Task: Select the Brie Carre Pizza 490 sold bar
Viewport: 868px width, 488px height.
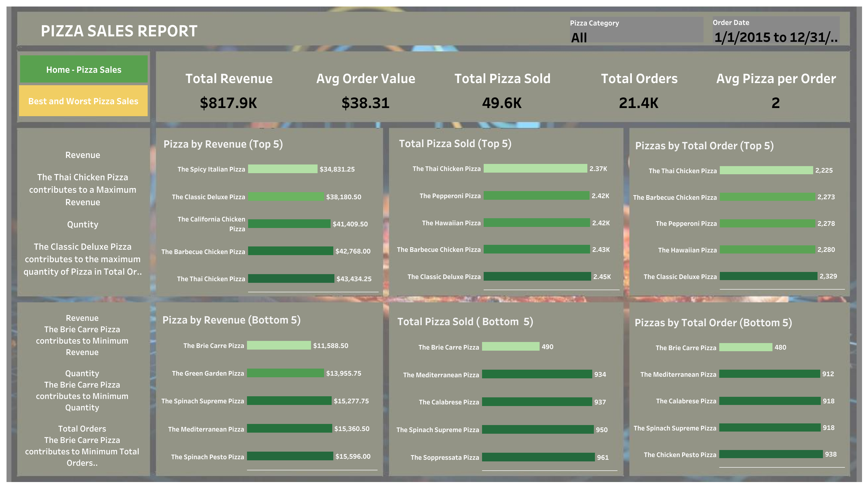Action: coord(511,346)
